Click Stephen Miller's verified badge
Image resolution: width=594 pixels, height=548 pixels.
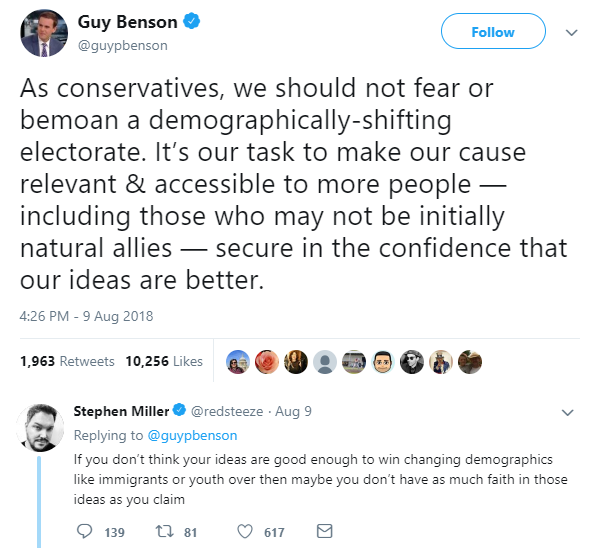pyautogui.click(x=180, y=410)
